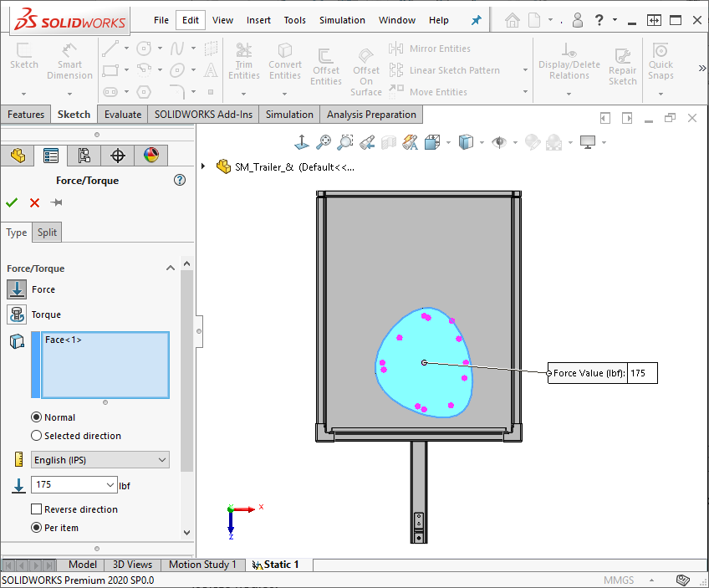Open the 175 force value dropdown
The height and width of the screenshot is (588, 709).
tap(110, 485)
